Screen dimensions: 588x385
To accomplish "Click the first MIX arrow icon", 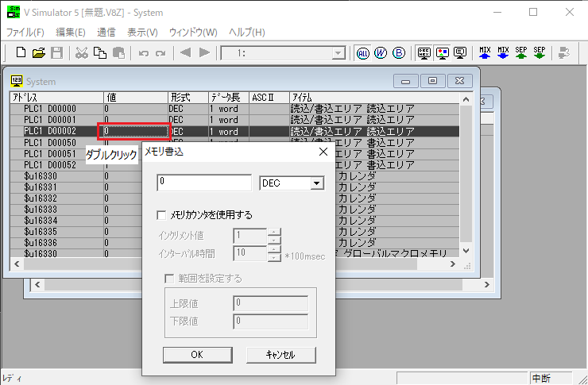I will (x=485, y=53).
